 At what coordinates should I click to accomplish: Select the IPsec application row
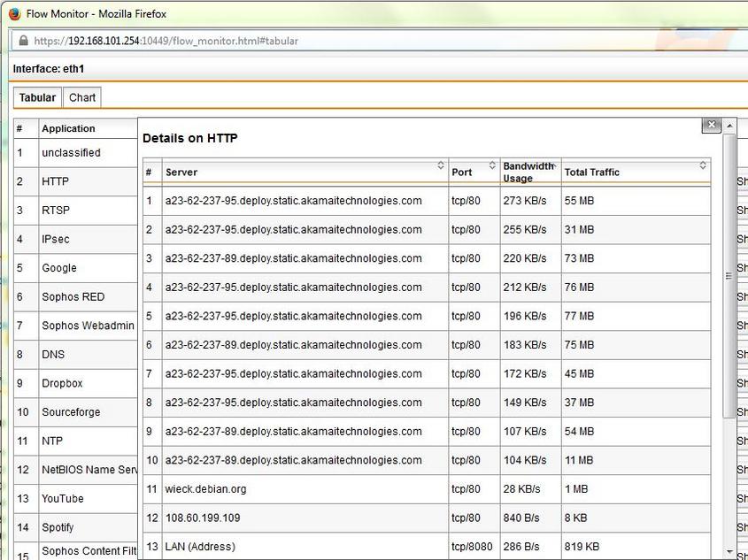pyautogui.click(x=76, y=239)
